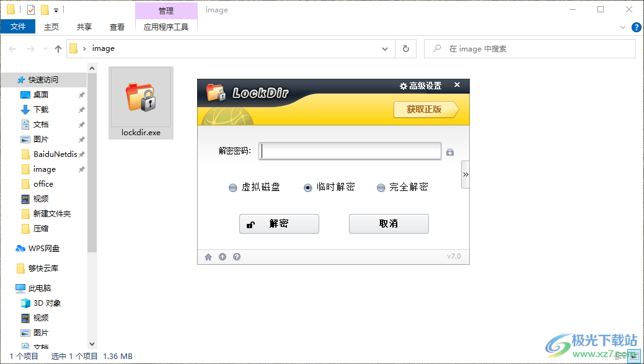Open recent locations dropdown arrow
644x364 pixels.
pos(45,49)
